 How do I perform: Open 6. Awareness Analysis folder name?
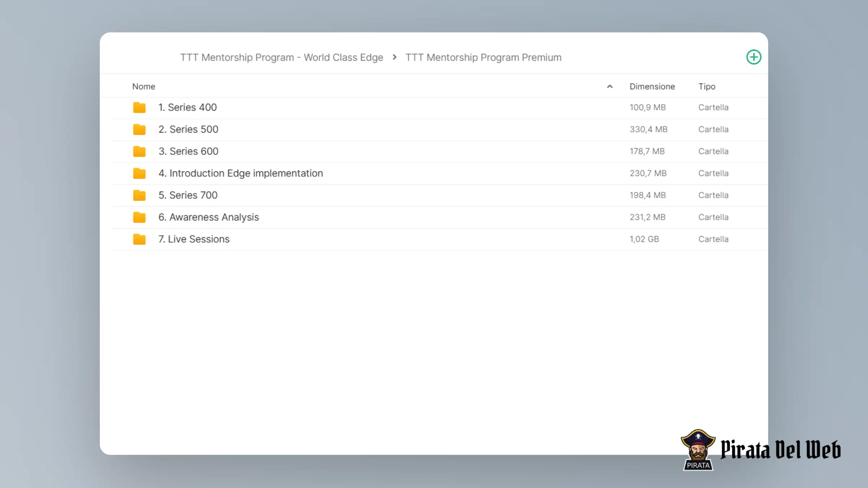209,217
